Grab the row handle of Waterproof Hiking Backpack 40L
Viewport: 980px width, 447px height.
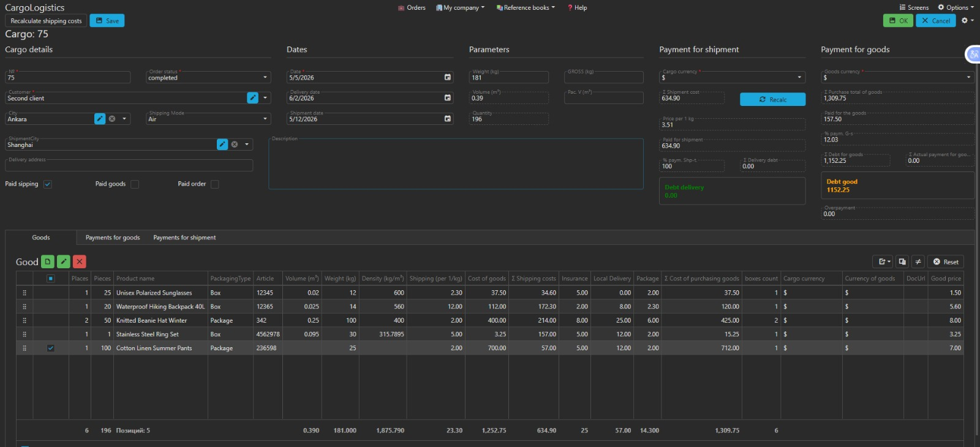click(x=24, y=307)
